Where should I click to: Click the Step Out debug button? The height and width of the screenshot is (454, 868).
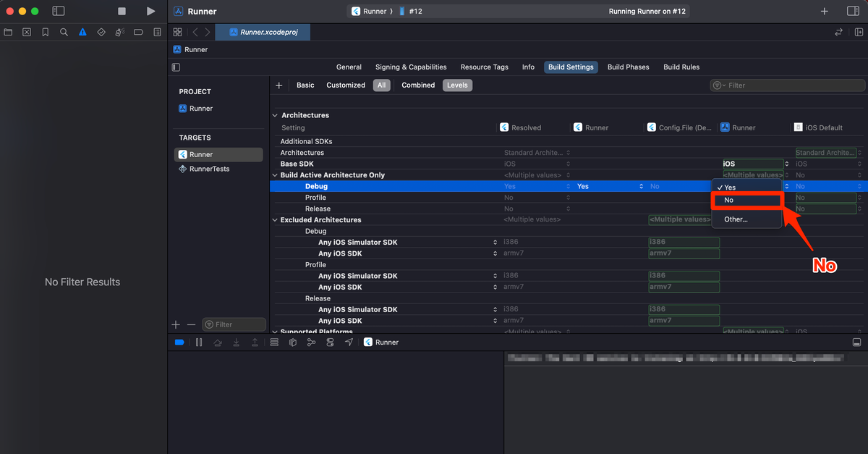[x=255, y=342]
